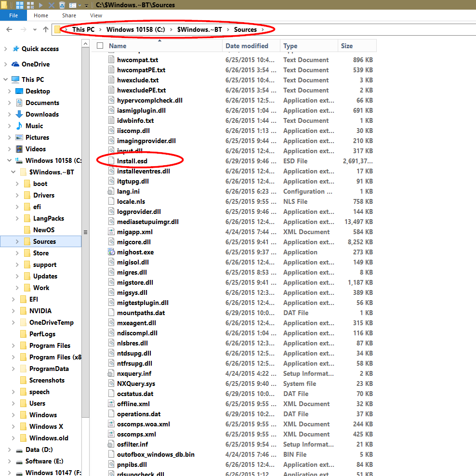The width and height of the screenshot is (476, 476).
Task: Click $Windows.~BT in the address bar
Action: [199, 29]
